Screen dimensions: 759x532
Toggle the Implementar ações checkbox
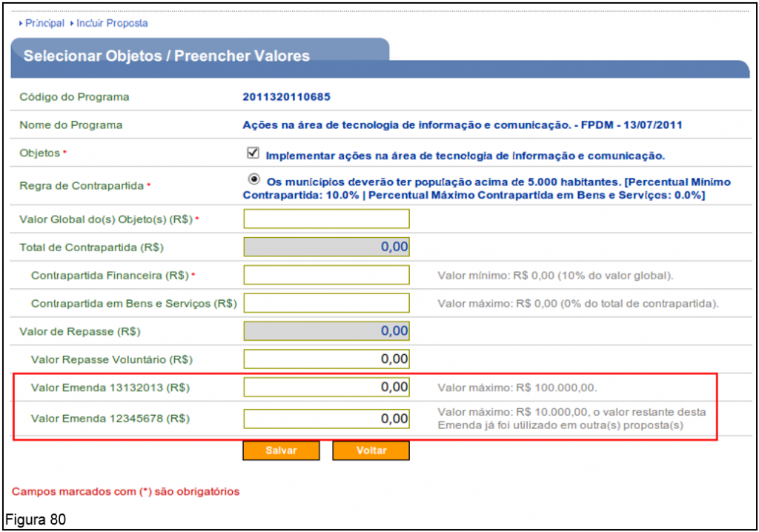253,153
